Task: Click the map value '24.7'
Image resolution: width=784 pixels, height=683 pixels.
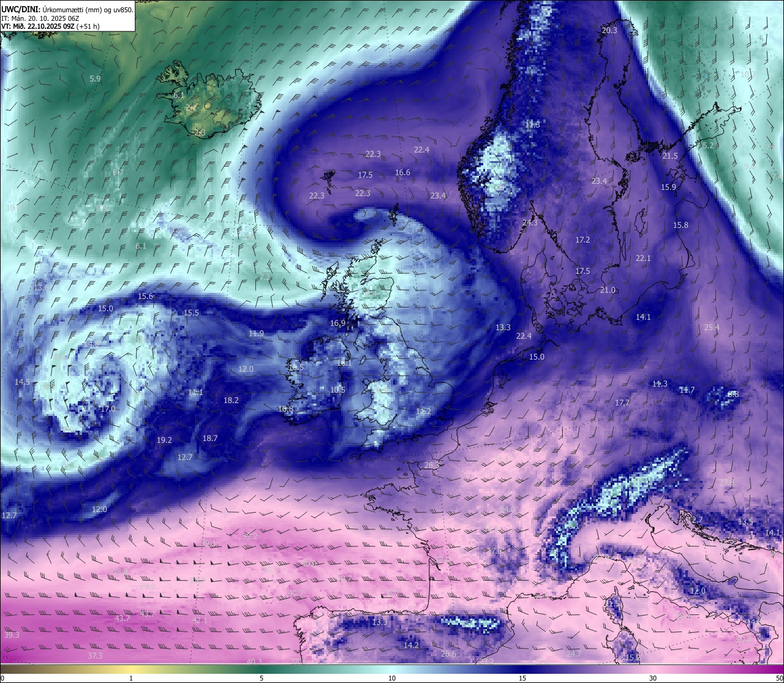Action: tap(573, 654)
